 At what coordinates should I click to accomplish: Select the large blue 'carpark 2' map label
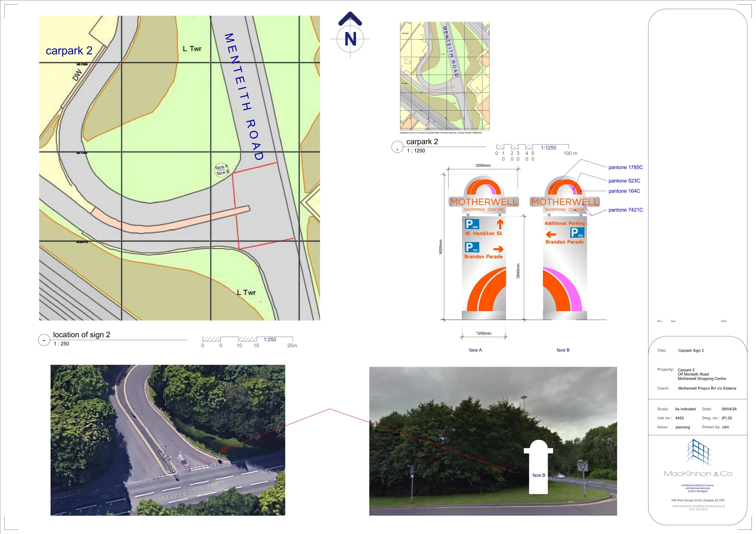click(x=69, y=50)
